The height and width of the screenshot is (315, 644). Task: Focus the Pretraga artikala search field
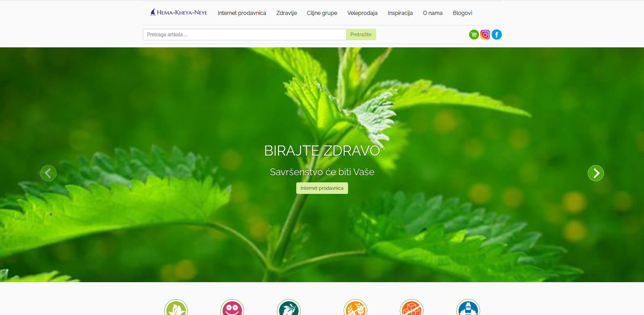245,35
